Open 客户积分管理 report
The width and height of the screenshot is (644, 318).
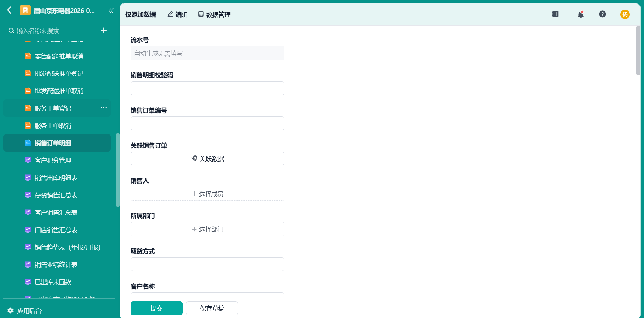57,160
